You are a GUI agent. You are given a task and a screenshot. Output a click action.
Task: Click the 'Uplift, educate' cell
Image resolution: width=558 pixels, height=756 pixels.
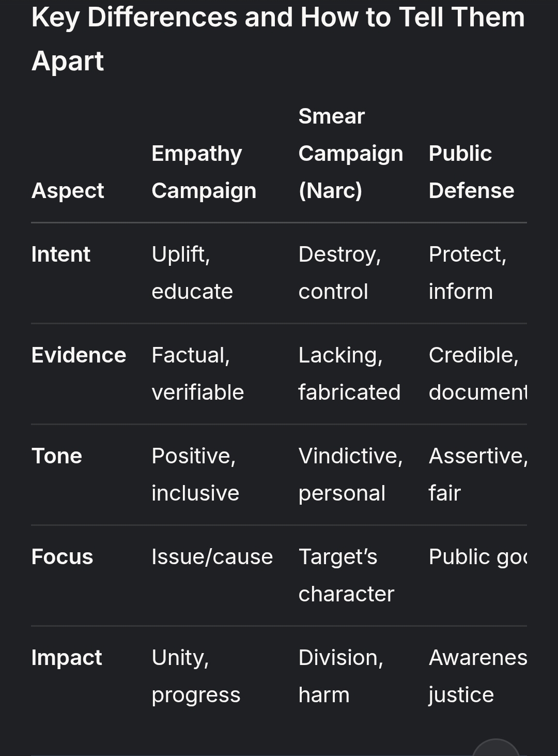(x=192, y=273)
